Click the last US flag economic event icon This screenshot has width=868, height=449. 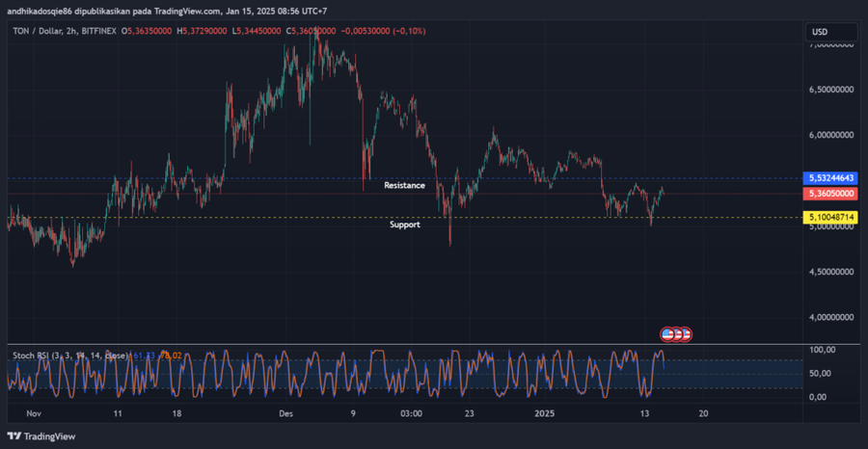(x=686, y=334)
